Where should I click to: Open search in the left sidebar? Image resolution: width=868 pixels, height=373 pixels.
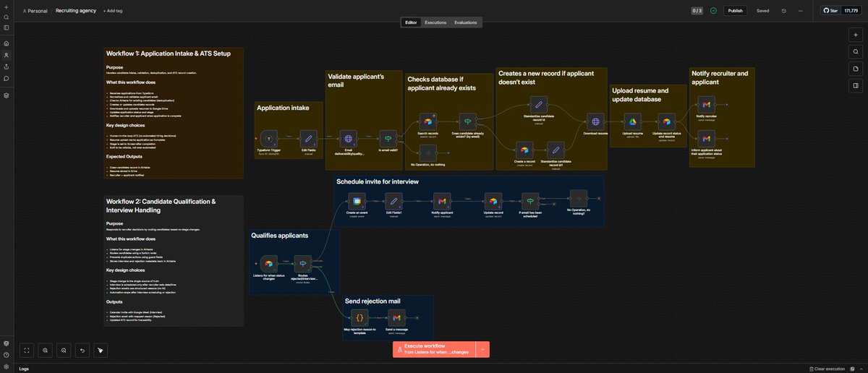(x=6, y=17)
